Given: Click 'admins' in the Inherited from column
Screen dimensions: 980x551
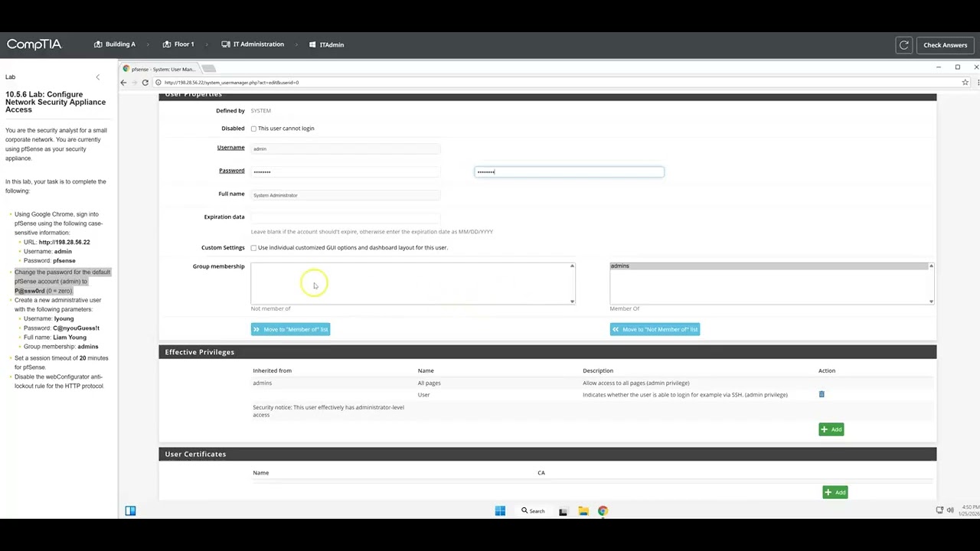Looking at the screenshot, I should click(x=262, y=383).
